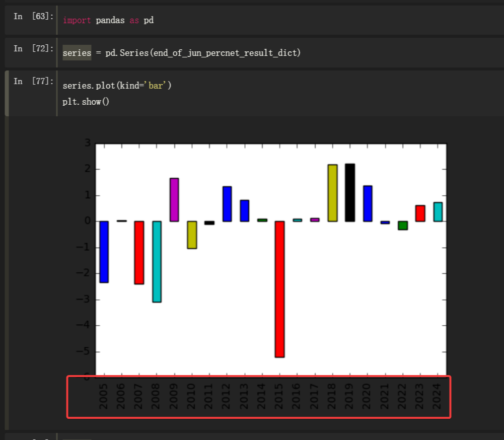504x440 pixels.
Task: Click the blue 2020 bar
Action: 368,203
